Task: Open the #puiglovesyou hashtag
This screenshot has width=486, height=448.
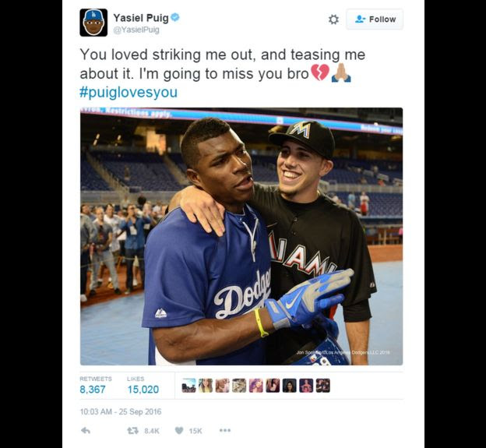Action: (x=129, y=92)
